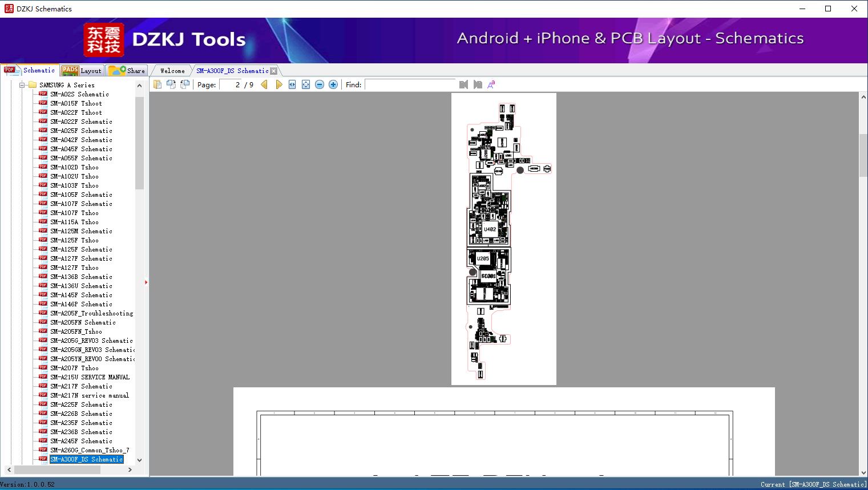Image resolution: width=868 pixels, height=490 pixels.
Task: Click the copy page icon in toolbar
Action: point(158,84)
